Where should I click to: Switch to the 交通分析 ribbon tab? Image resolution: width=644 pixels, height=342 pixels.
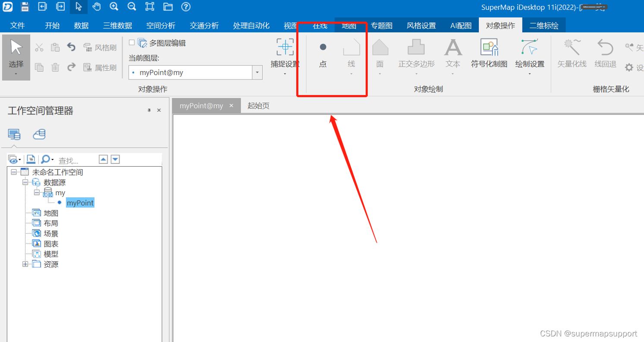click(204, 25)
